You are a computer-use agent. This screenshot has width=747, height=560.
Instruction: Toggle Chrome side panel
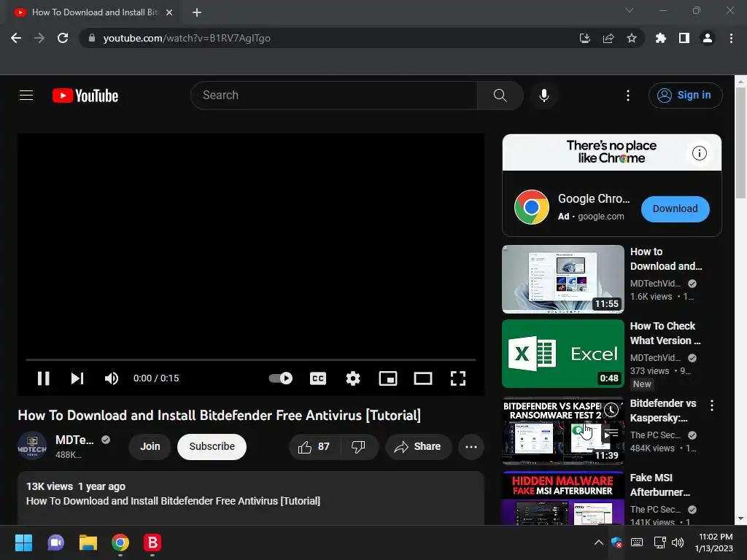pos(684,38)
